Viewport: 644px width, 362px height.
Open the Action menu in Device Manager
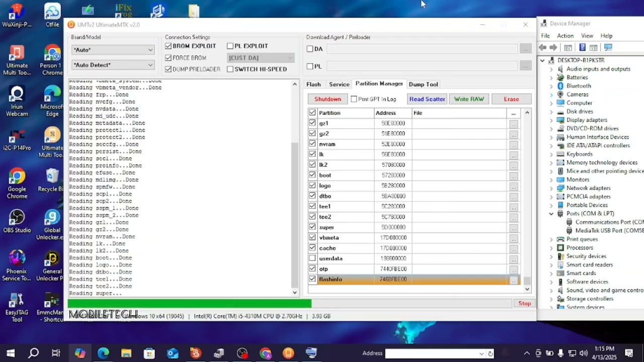(x=565, y=36)
